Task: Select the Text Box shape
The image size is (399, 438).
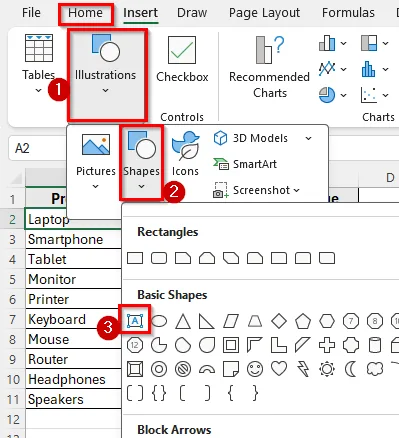Action: [135, 321]
